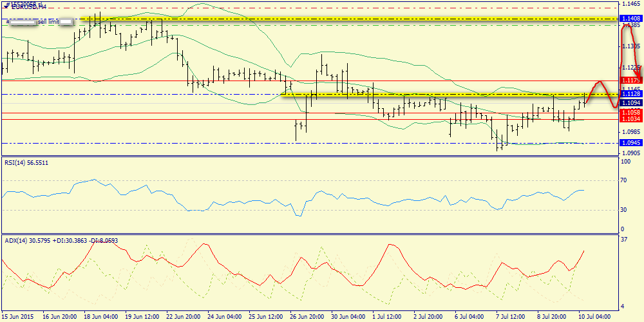Select the current price 1.1094 label

click(x=629, y=102)
